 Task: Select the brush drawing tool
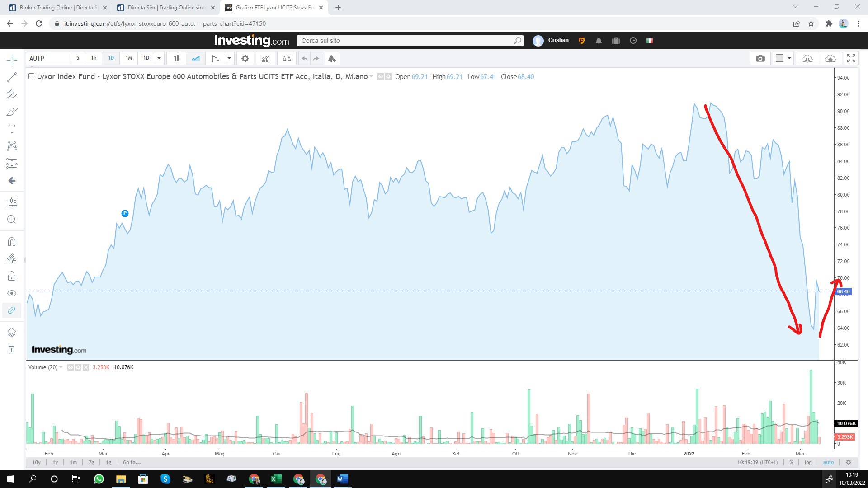click(12, 112)
